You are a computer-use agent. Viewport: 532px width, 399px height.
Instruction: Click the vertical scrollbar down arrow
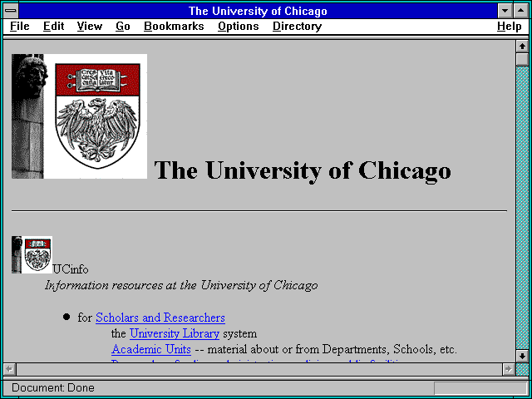click(x=522, y=356)
